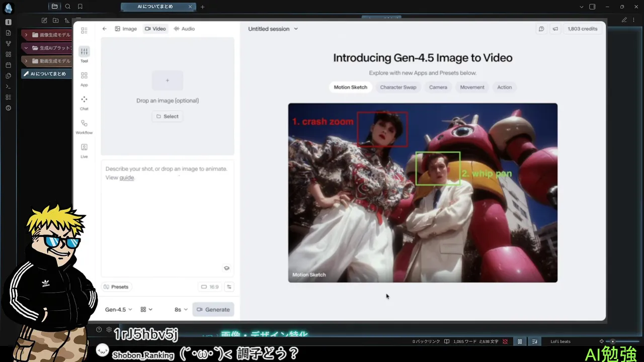Open the Untitled session dropdown
The width and height of the screenshot is (644, 362).
point(273,29)
